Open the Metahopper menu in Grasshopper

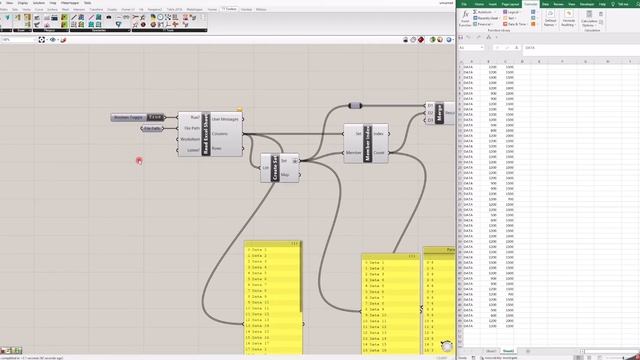tap(69, 3)
